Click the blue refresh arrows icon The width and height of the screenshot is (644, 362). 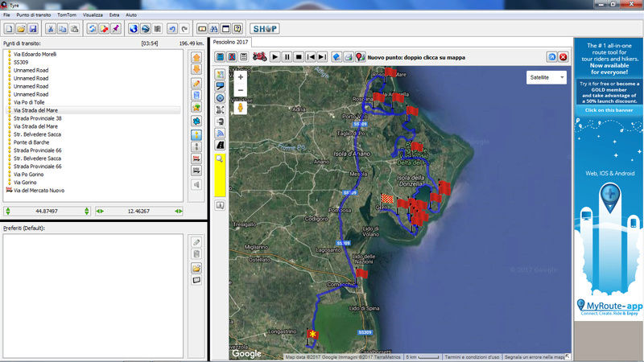[92, 29]
